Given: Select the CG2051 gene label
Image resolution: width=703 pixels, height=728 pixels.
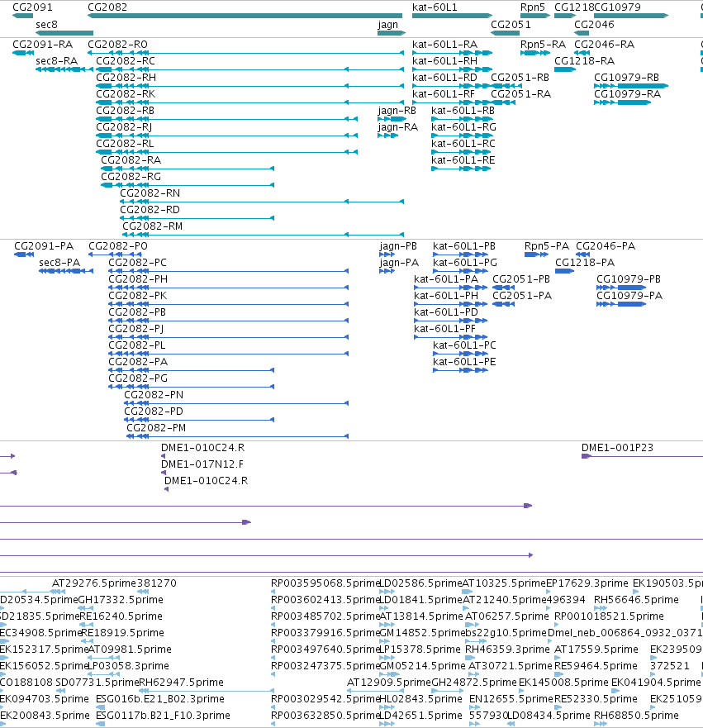Looking at the screenshot, I should 511,25.
